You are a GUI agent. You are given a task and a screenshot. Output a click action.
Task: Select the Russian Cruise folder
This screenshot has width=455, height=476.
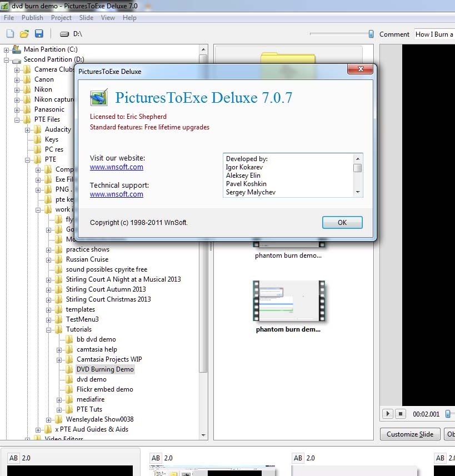87,259
